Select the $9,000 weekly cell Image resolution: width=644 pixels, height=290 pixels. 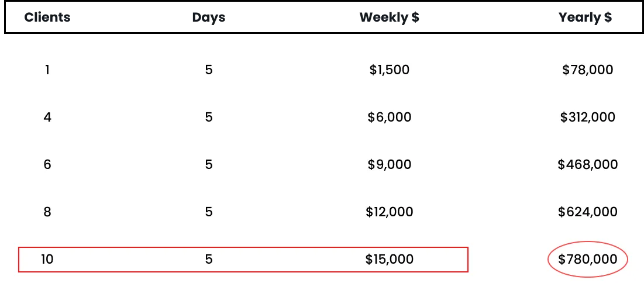(390, 164)
